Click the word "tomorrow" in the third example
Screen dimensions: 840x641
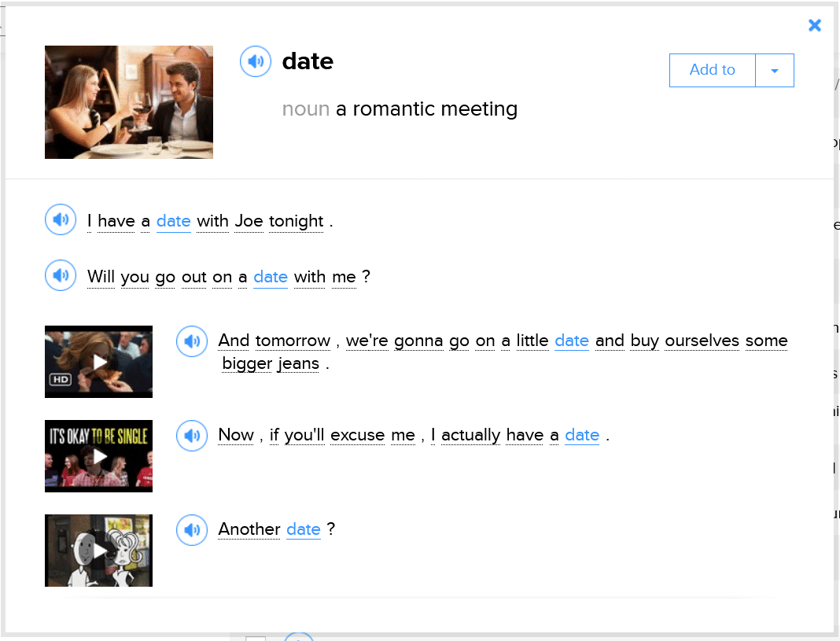pos(293,341)
